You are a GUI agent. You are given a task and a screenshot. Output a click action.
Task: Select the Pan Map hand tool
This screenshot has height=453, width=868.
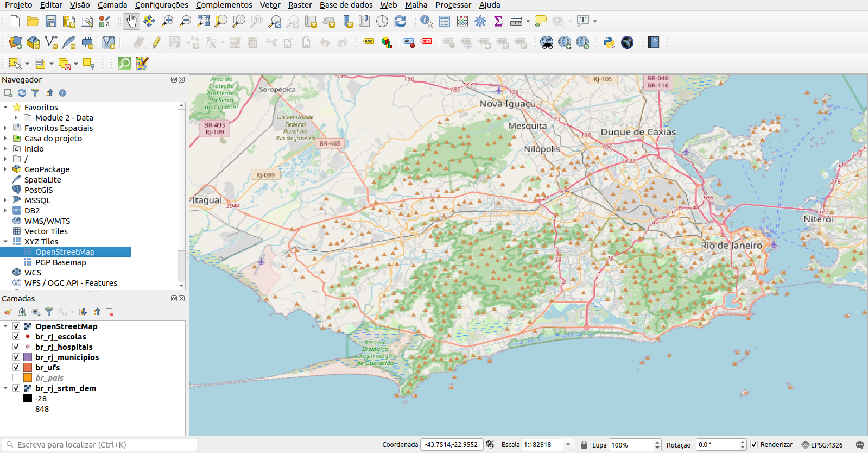tap(131, 21)
